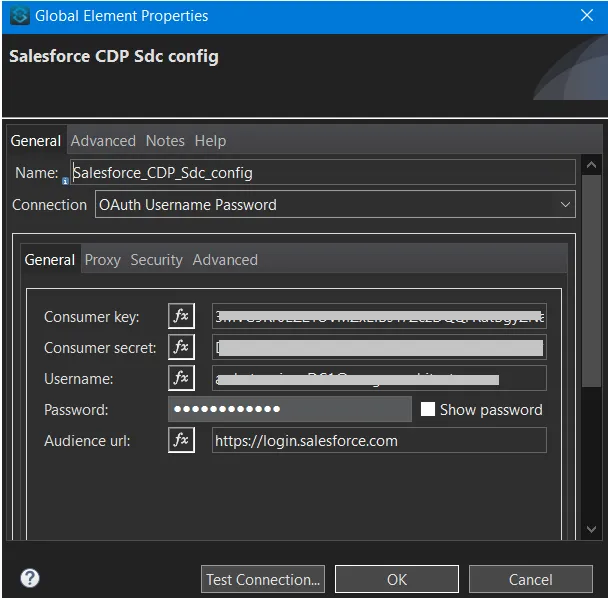Select the outer General tab
The image size is (608, 598).
point(36,141)
